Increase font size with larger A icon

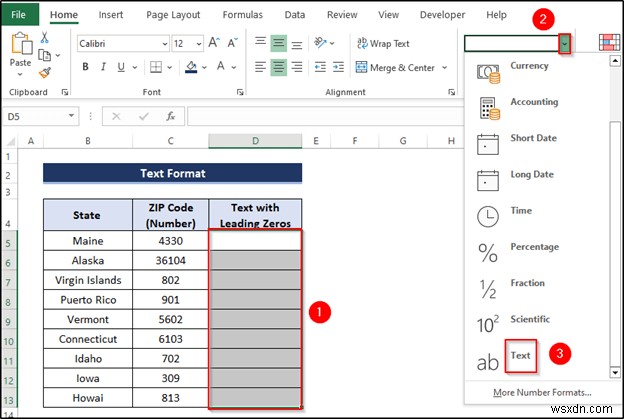click(214, 43)
